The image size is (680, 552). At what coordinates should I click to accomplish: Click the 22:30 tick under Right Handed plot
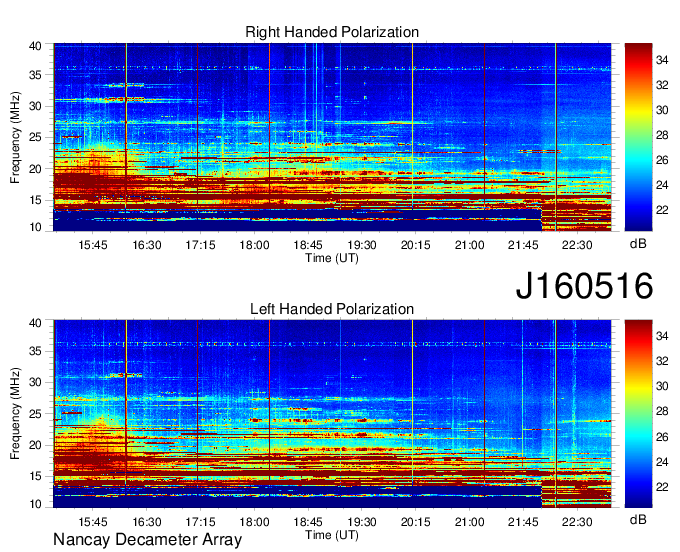tap(577, 245)
